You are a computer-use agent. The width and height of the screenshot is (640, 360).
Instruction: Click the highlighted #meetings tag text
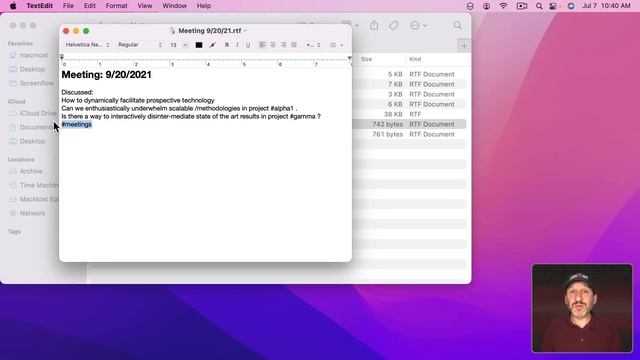(x=77, y=124)
